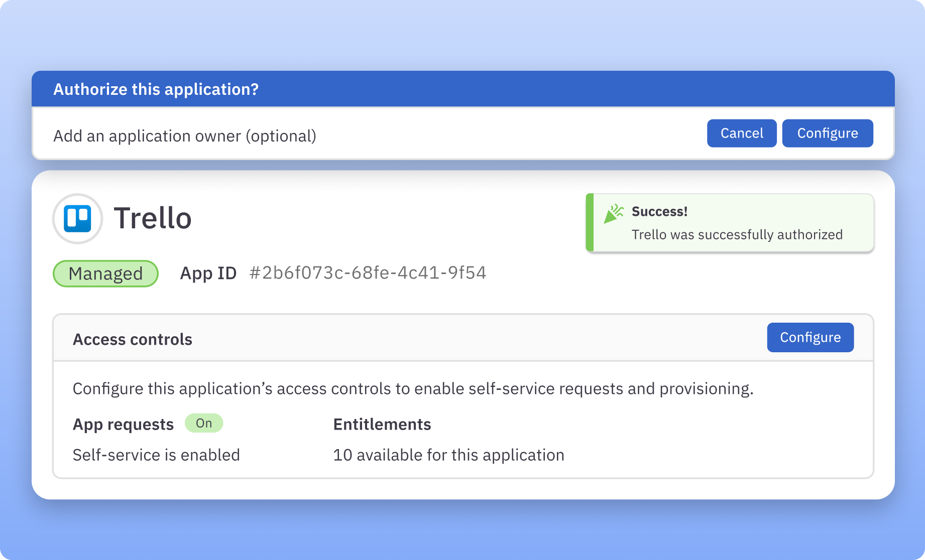
Task: Click the On indicator next to App requests
Action: click(x=204, y=423)
